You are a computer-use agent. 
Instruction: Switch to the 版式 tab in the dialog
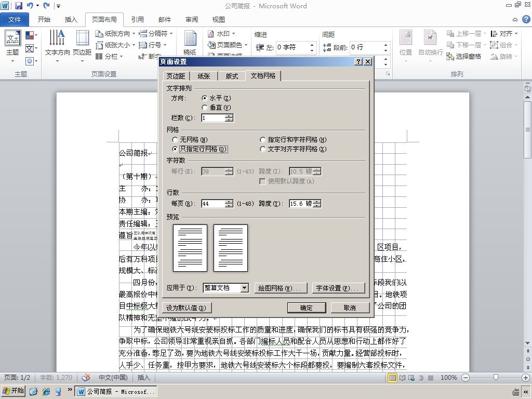232,76
